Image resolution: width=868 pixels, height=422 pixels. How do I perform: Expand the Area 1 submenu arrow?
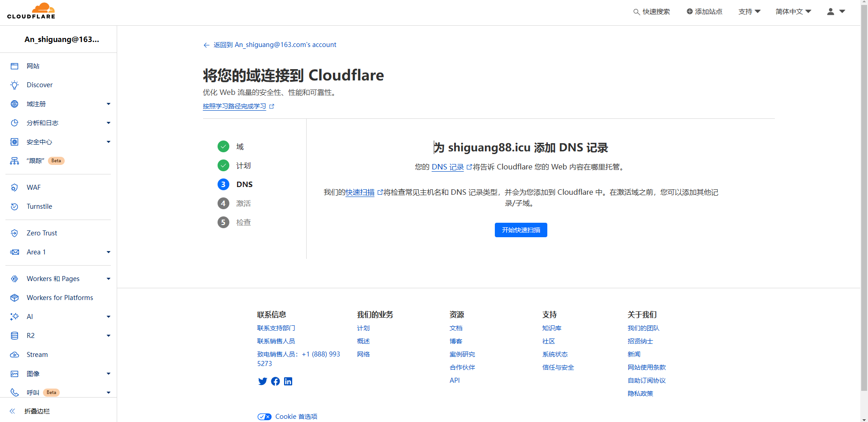click(x=109, y=252)
